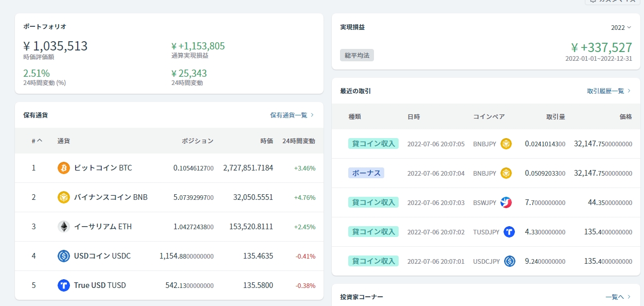Click the Bitcoin BTC coin icon
Screen dimensions: 644x306
pos(64,168)
